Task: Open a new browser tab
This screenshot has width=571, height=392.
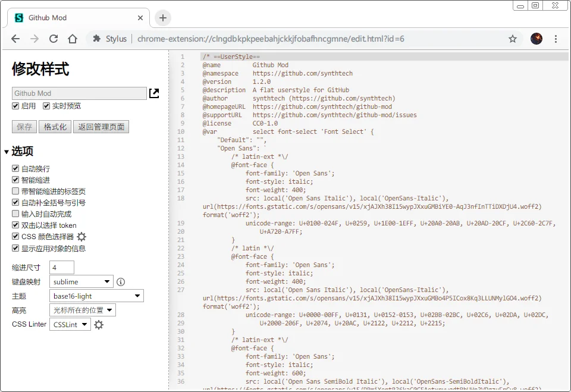Action: pos(163,18)
